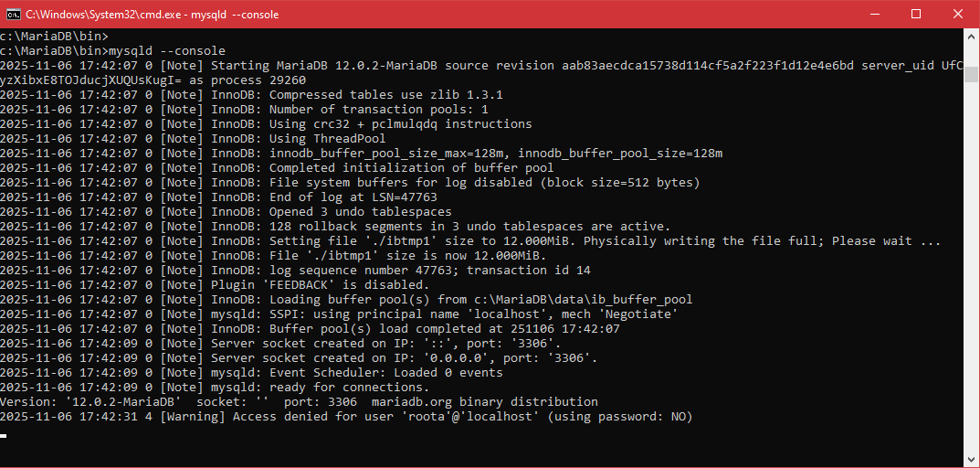
Task: Click the cmd.exe icon in title bar
Action: click(12, 14)
